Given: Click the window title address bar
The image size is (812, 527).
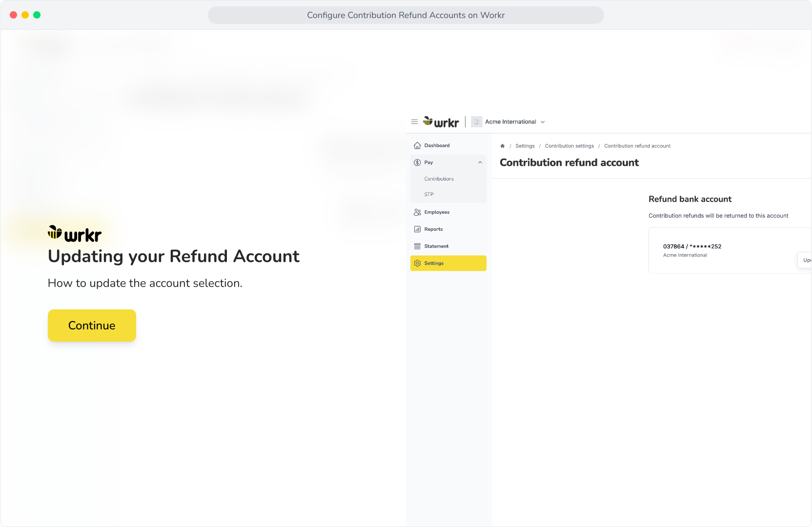Looking at the screenshot, I should pyautogui.click(x=406, y=15).
